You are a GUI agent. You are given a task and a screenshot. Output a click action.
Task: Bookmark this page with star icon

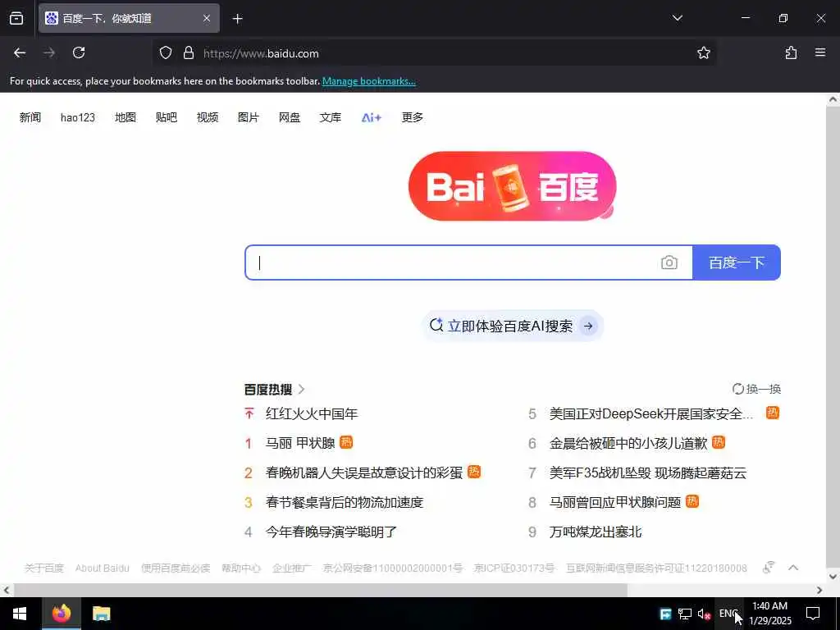coord(703,52)
